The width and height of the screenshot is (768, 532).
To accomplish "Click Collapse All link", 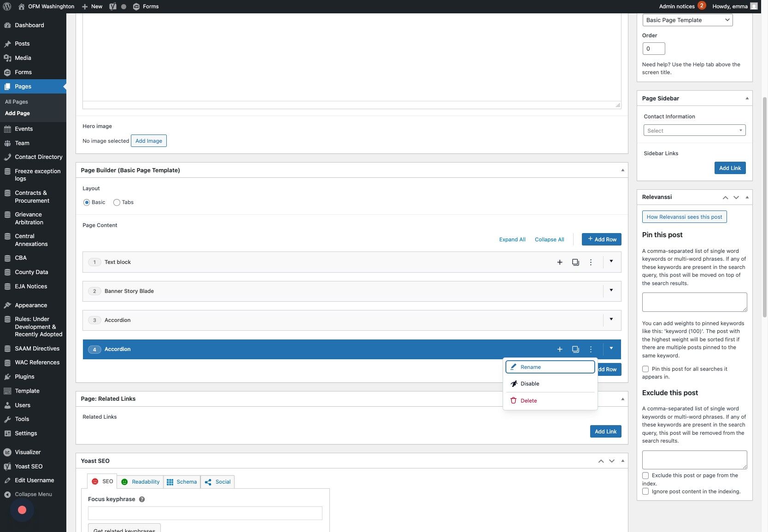I will (550, 240).
